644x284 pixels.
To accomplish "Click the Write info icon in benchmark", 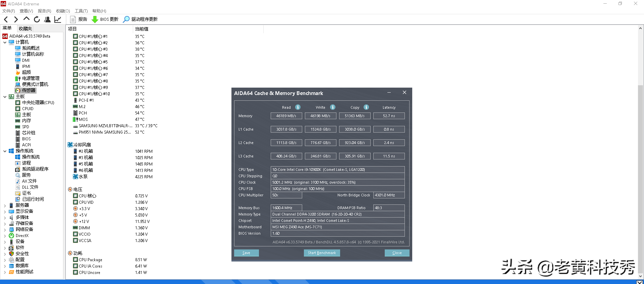I will click(x=333, y=107).
